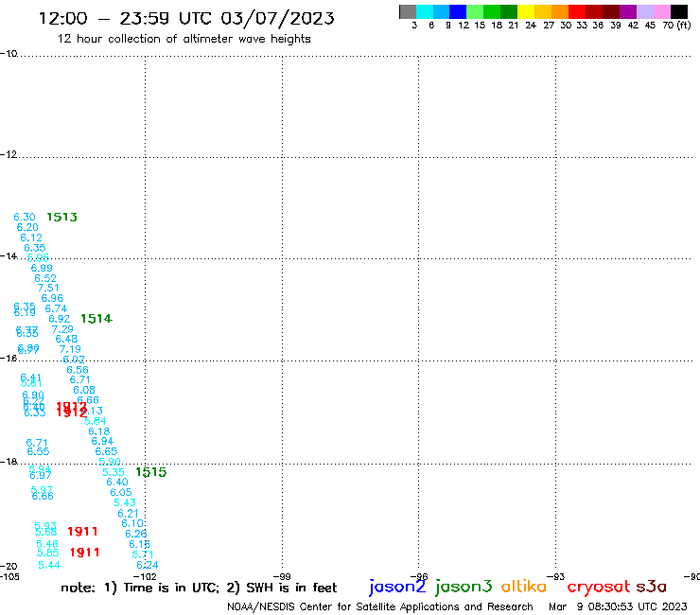This screenshot has width=700, height=615.
Task: Select the bright red legend swatch
Action: click(577, 11)
